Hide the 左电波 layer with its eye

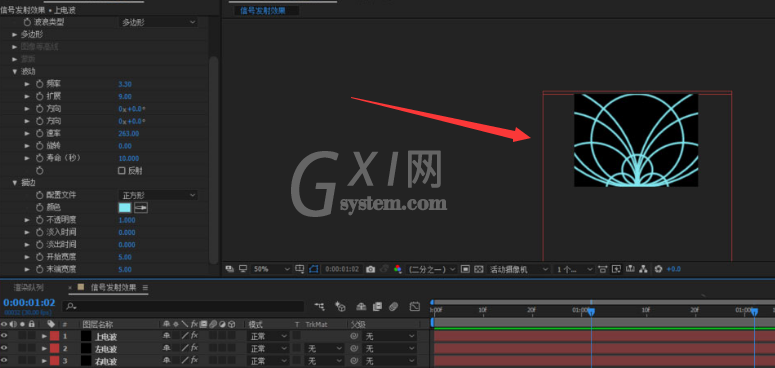pos(4,349)
